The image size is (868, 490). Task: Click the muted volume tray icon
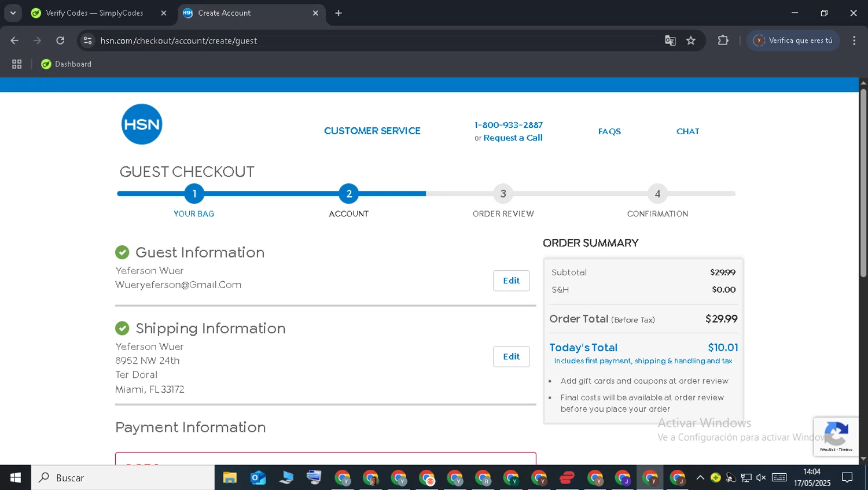click(761, 478)
